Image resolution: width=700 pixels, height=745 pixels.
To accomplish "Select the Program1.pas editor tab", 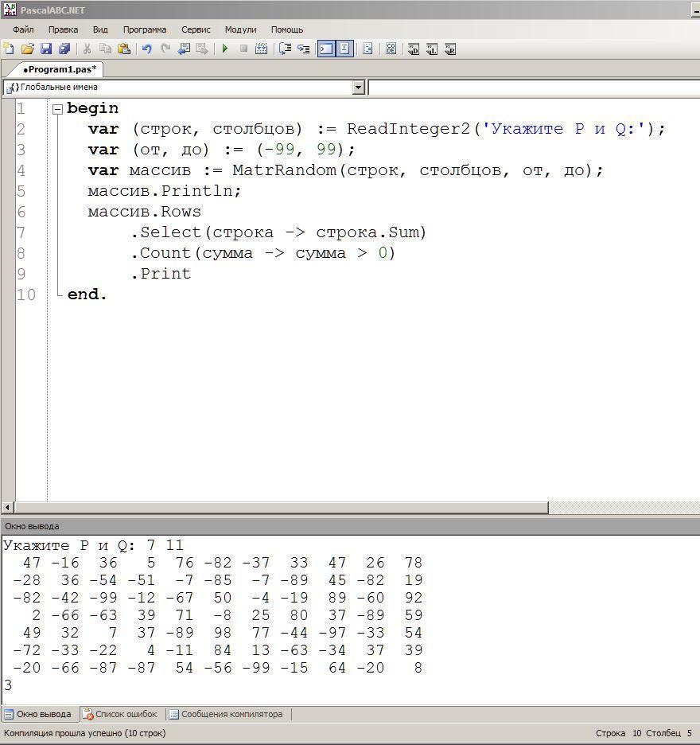I will point(60,69).
